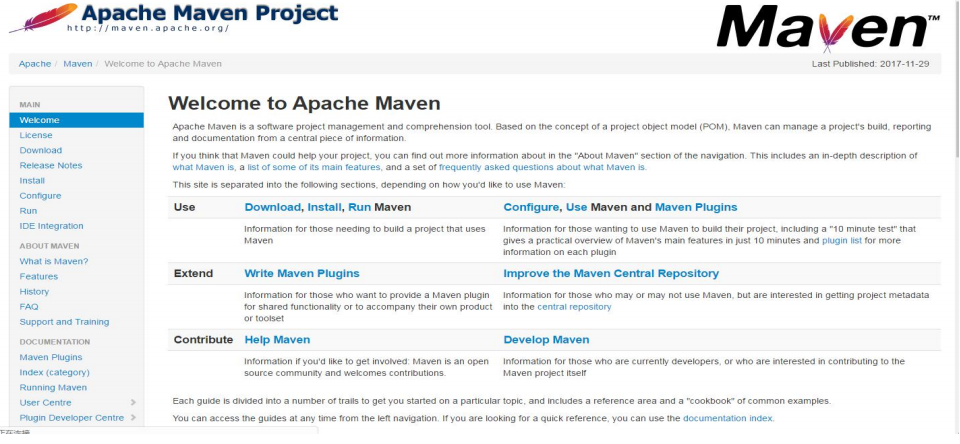
Task: Click the large Maven logo banner
Action: pyautogui.click(x=829, y=27)
